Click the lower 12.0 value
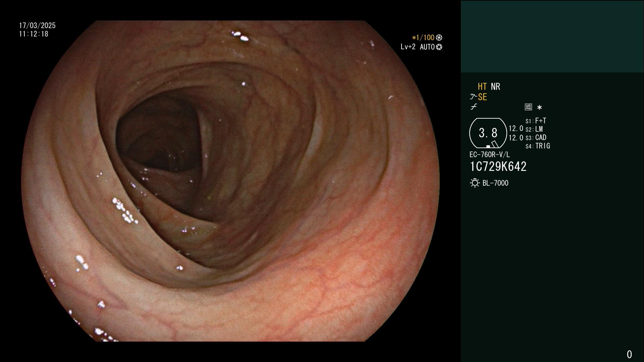This screenshot has width=644, height=362. pyautogui.click(x=516, y=138)
